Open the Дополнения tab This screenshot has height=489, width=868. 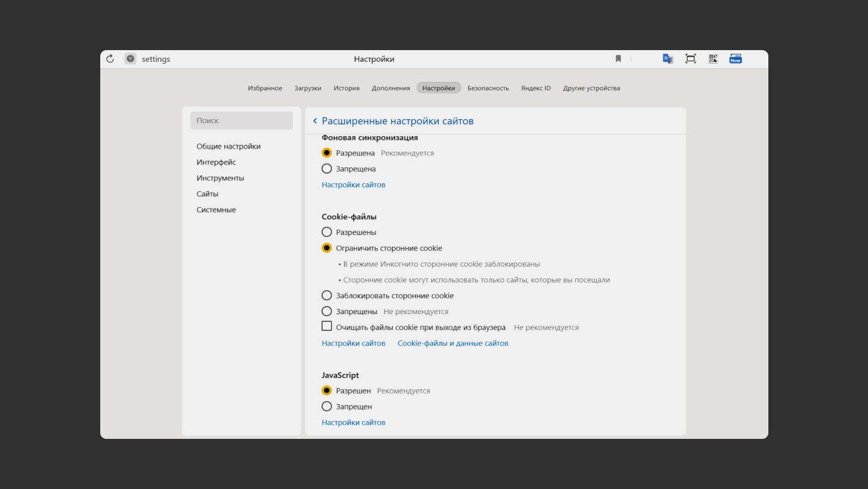(x=391, y=88)
